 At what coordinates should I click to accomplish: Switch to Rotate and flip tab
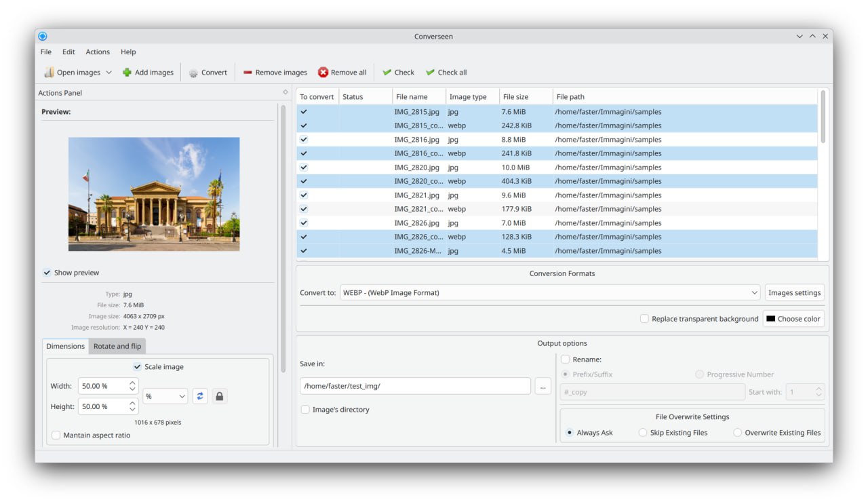117,346
